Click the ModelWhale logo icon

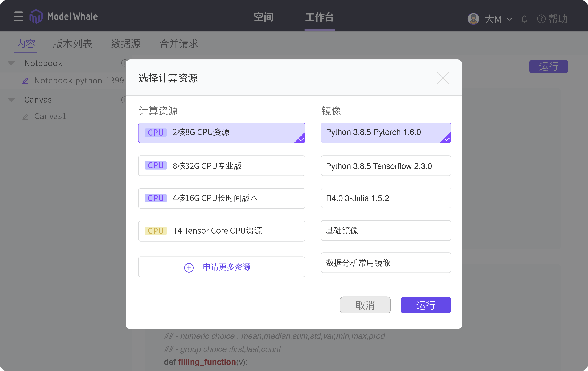click(36, 16)
